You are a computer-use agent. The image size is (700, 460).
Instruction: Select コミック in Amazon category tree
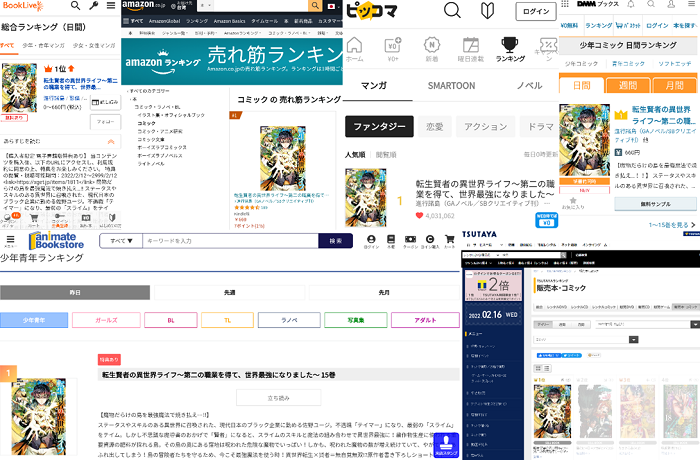pyautogui.click(x=146, y=123)
